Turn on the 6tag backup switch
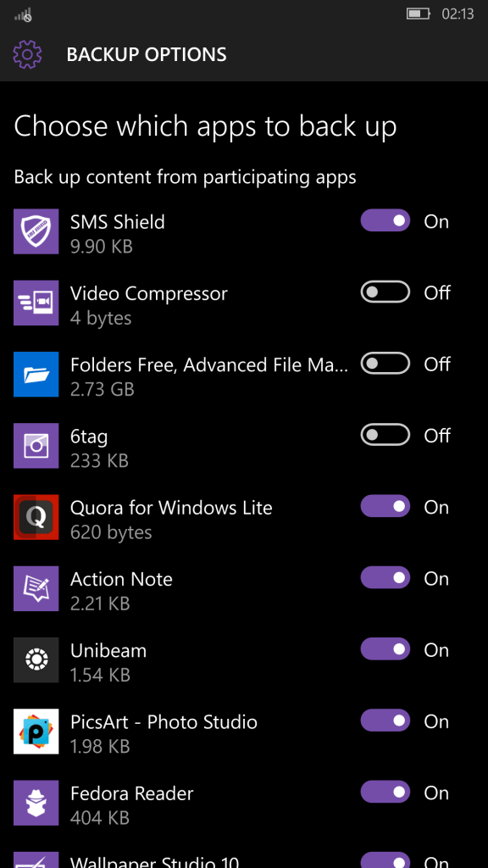 click(x=385, y=435)
